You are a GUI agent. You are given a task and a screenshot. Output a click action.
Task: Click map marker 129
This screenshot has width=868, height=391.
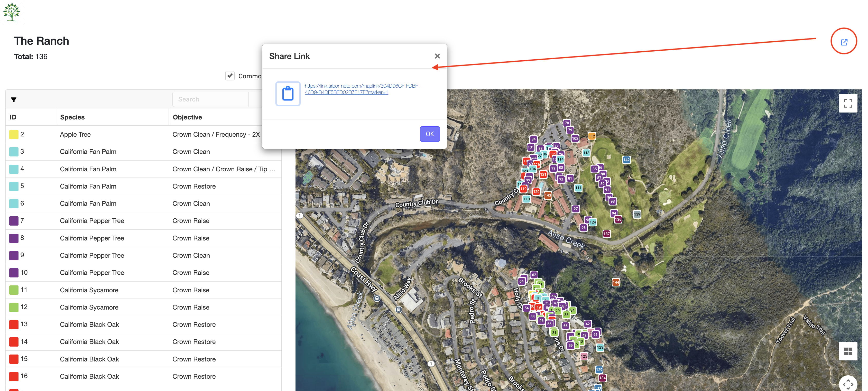click(599, 369)
